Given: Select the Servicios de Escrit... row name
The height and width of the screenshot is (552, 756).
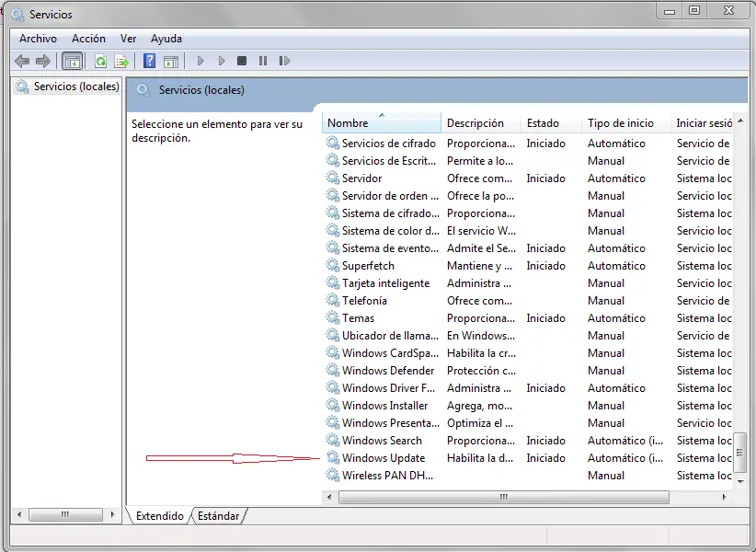Looking at the screenshot, I should click(389, 160).
